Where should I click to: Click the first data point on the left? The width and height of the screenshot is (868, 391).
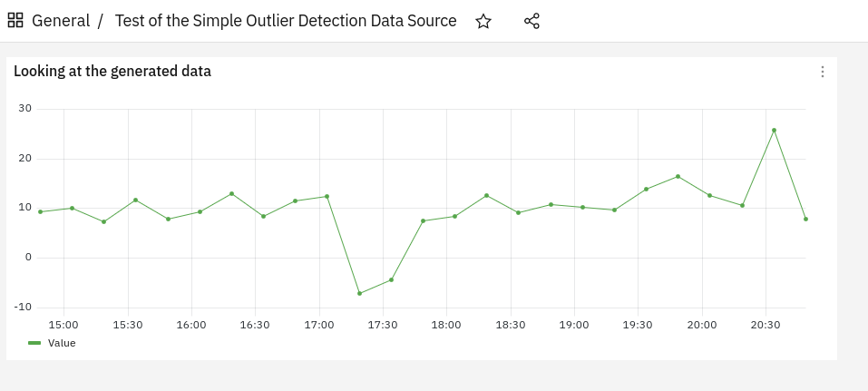[x=41, y=211]
